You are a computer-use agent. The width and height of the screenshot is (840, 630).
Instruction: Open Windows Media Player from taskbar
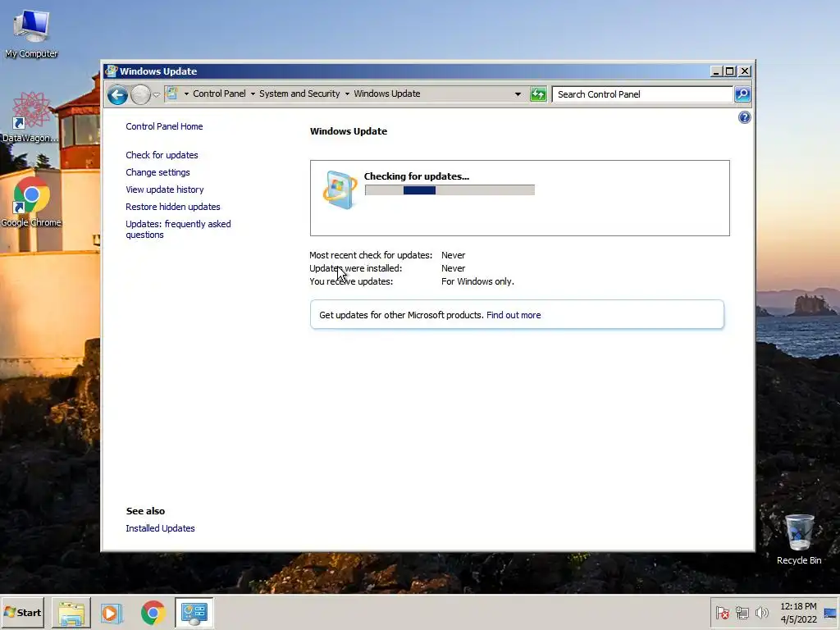point(112,612)
